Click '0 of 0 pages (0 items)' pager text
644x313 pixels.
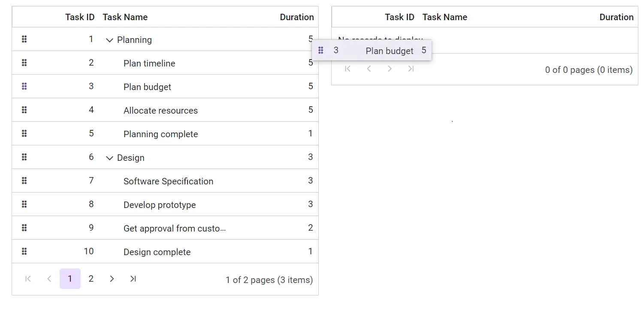(589, 70)
